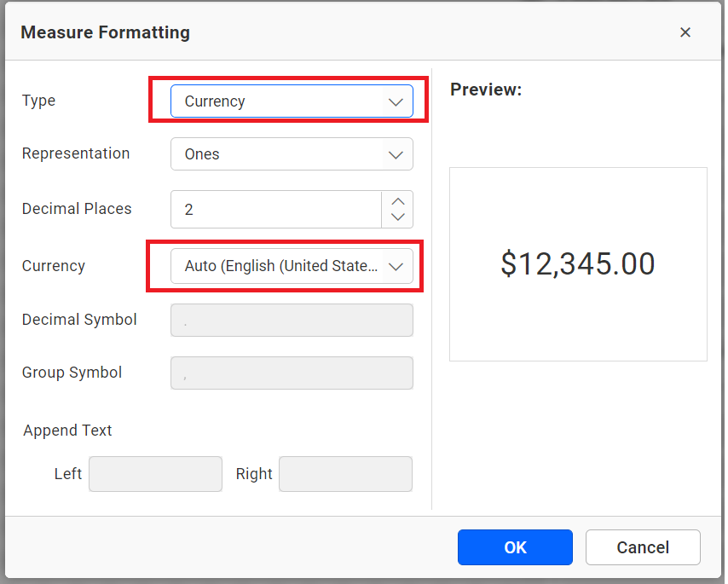Click the Decimal Symbol input field
728x584 pixels.
[x=292, y=320]
